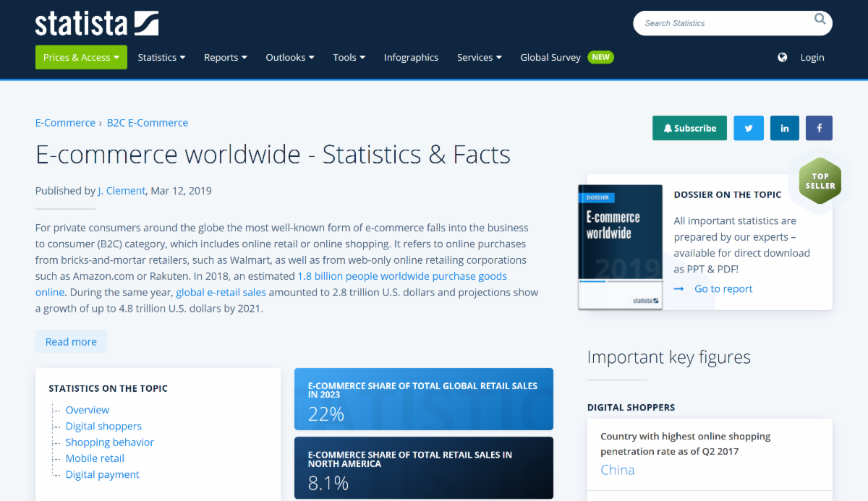Open the E-commerce worldwide dossier cover
868x501 pixels.
[x=620, y=247]
